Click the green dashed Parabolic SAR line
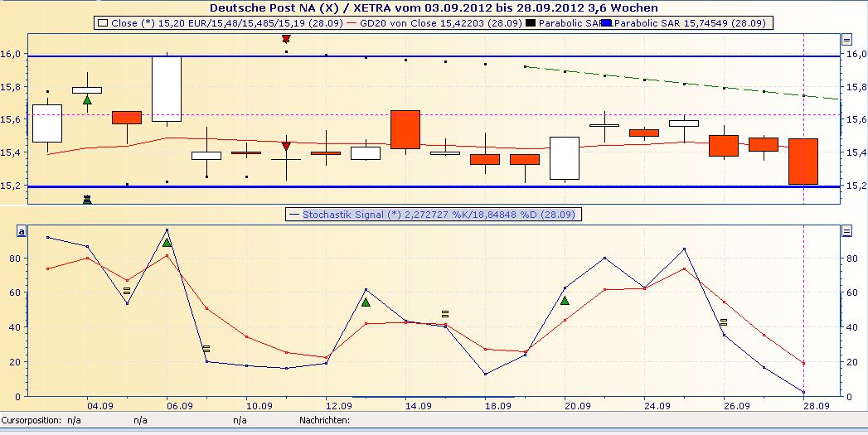 [684, 84]
